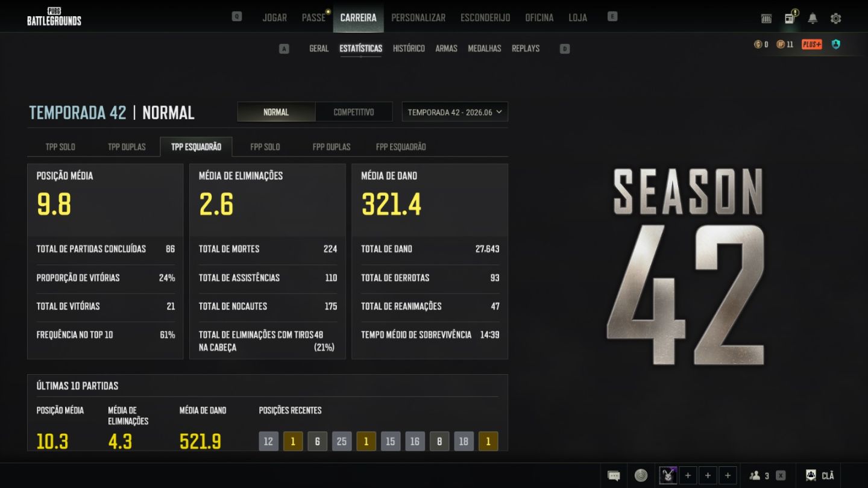Viewport: 868px width, 488px height.
Task: Open the Esconderijo menu
Action: click(485, 17)
